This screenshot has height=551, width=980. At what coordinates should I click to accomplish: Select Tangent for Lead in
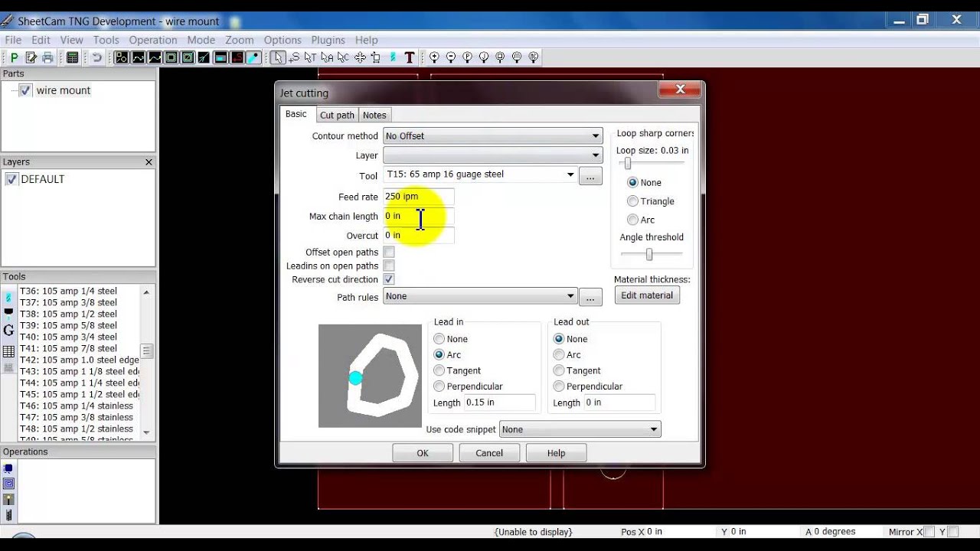click(x=439, y=370)
